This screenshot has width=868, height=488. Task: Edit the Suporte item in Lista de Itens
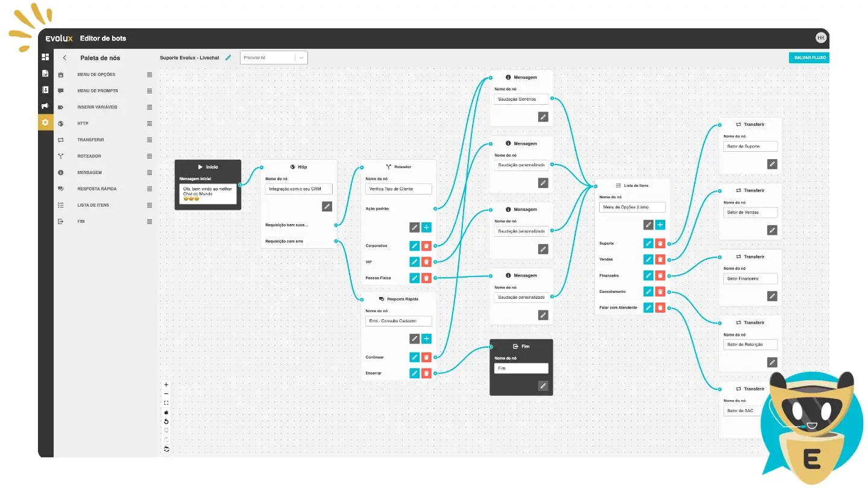[x=648, y=243]
